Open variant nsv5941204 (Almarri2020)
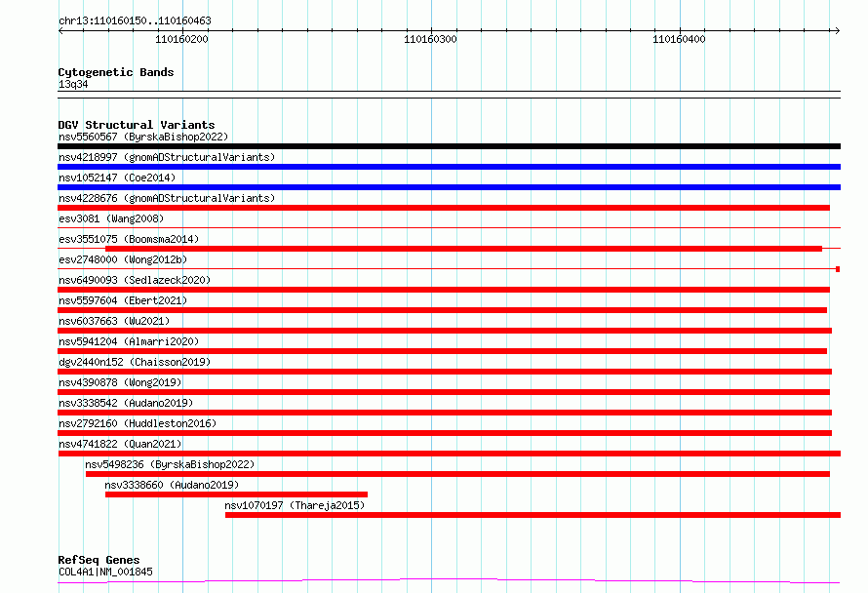The image size is (868, 593). tap(129, 341)
